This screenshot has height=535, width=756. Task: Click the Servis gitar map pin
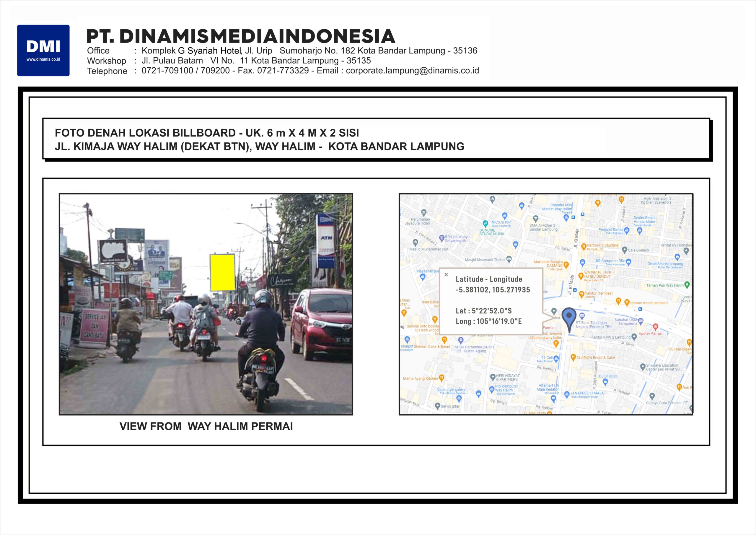click(x=437, y=406)
